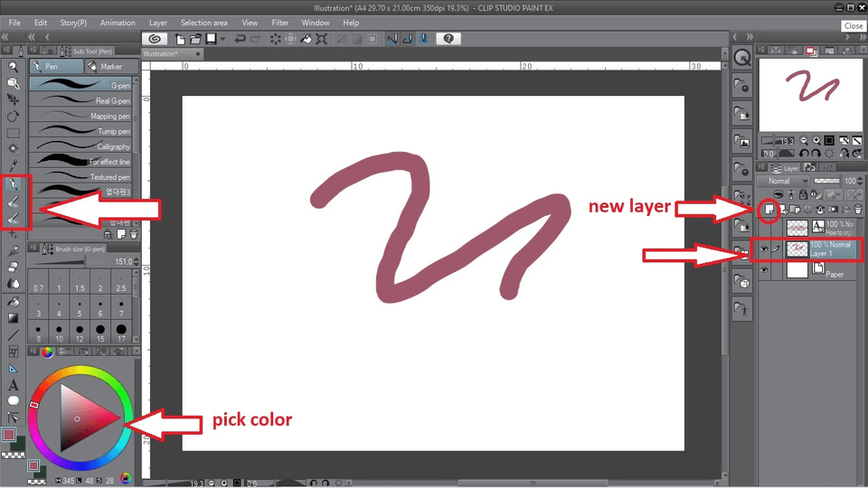Open Brush size panel menu
This screenshot has width=868, height=488.
[33, 249]
